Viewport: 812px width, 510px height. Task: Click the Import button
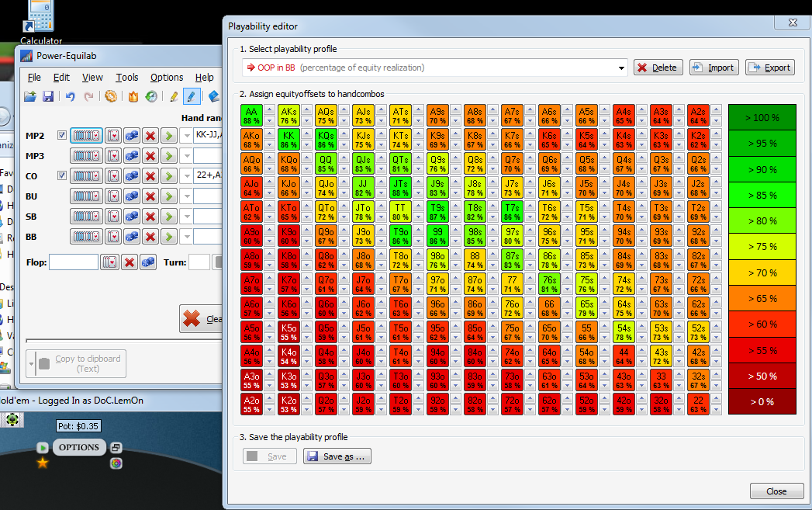714,68
